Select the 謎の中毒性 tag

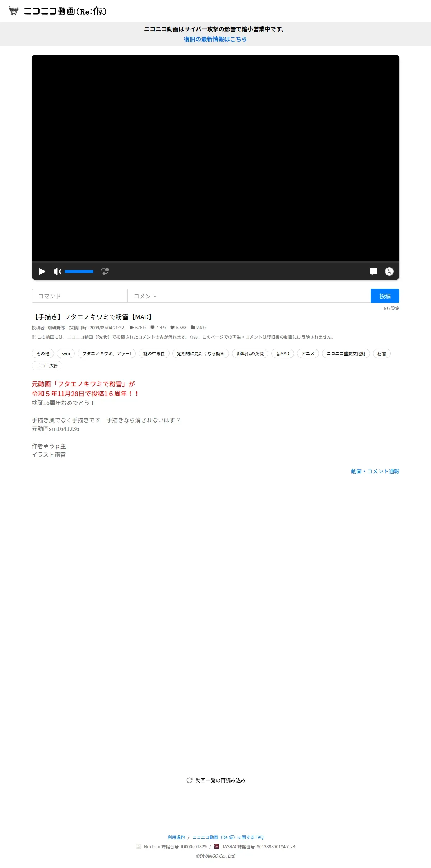(x=154, y=353)
